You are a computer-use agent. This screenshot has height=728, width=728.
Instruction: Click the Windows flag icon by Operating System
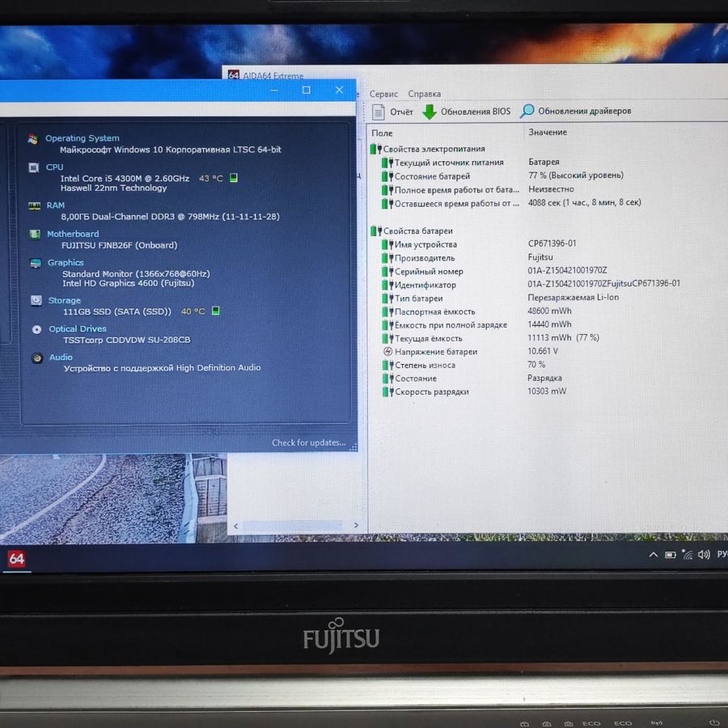click(32, 139)
